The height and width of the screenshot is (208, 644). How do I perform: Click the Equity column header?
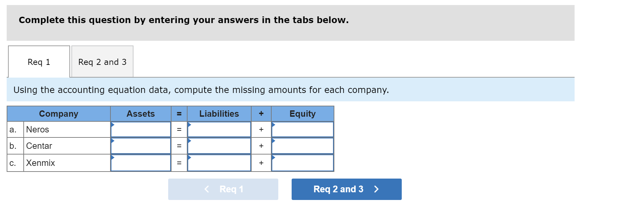302,114
